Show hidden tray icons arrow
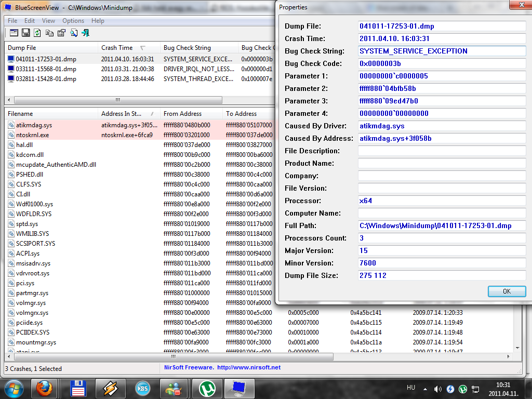The image size is (532, 399). tap(425, 389)
